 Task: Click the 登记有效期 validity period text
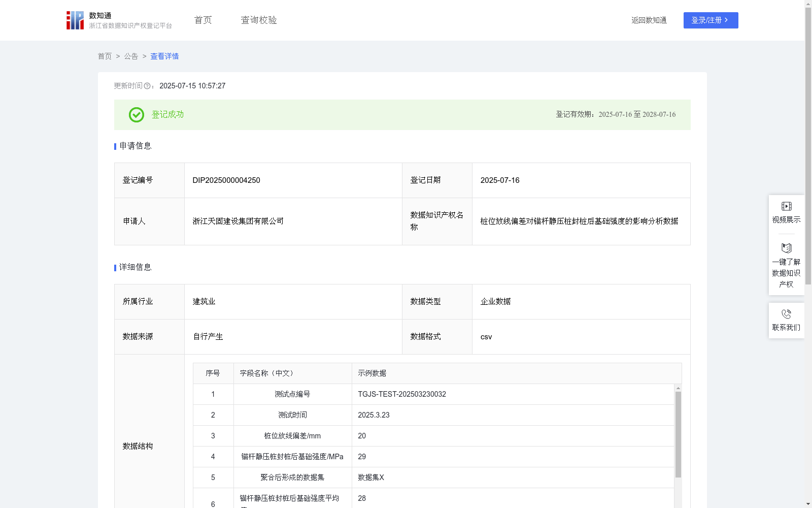[x=616, y=115]
